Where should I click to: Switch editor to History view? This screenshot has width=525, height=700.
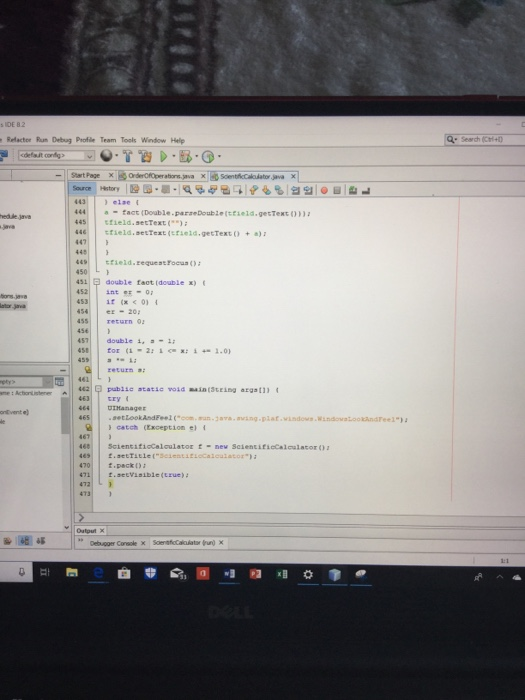click(109, 189)
